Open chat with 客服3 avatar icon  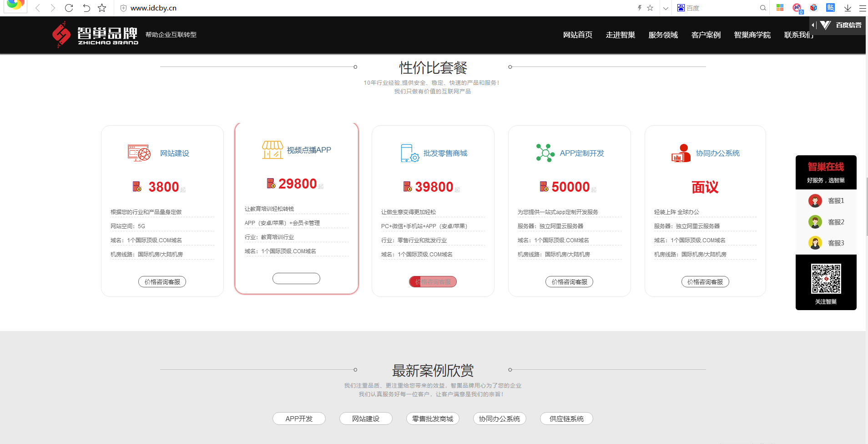point(816,242)
